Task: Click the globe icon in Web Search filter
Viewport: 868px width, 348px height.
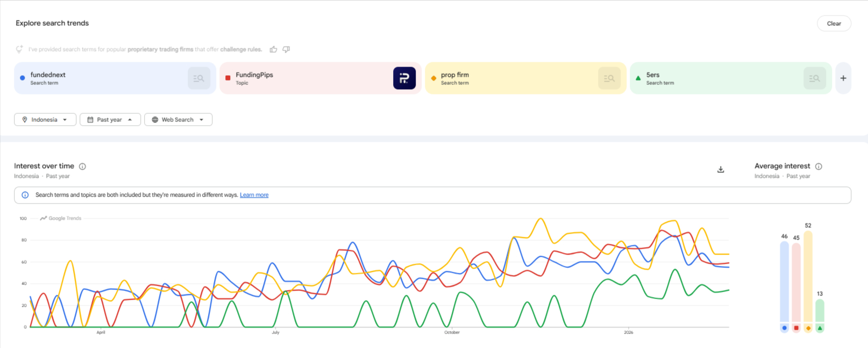Action: coord(155,120)
